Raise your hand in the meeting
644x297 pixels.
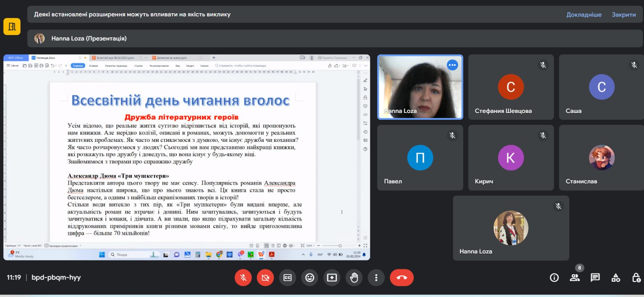(x=354, y=278)
